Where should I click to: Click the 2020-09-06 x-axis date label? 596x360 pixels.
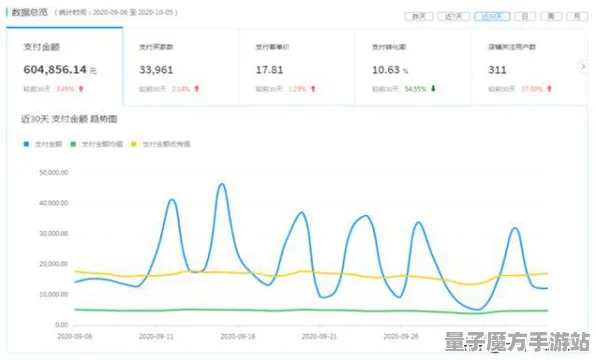[x=74, y=336]
